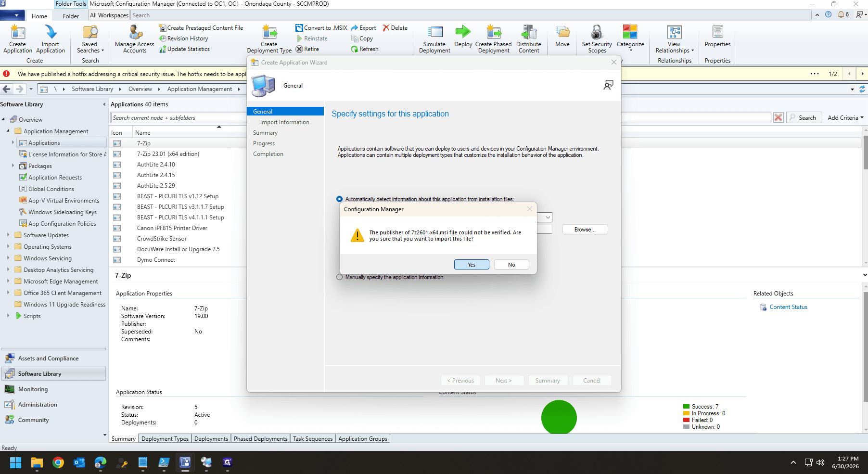Image resolution: width=868 pixels, height=474 pixels.
Task: Select Manually specify application information radio
Action: 340,277
